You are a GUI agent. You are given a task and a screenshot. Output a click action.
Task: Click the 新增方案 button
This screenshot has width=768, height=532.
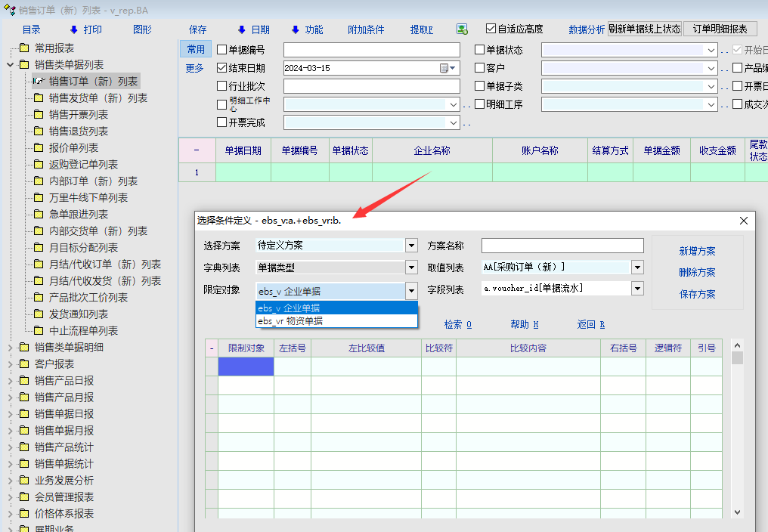coord(697,251)
